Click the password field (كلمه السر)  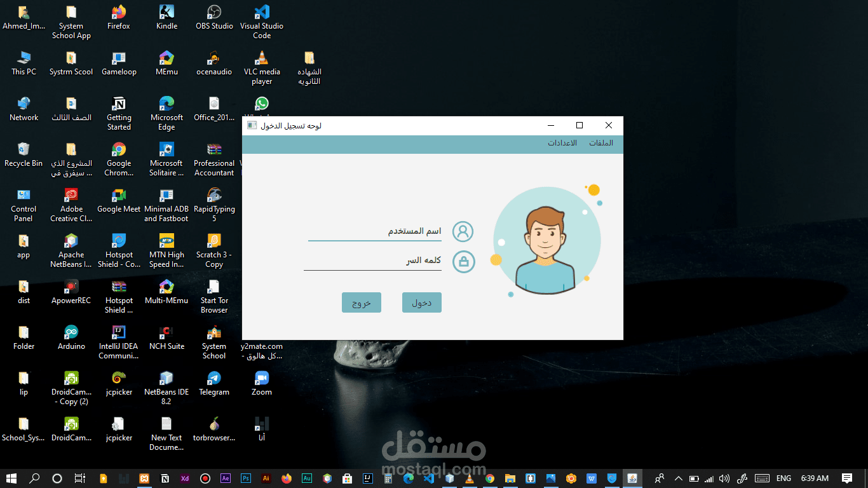point(372,261)
